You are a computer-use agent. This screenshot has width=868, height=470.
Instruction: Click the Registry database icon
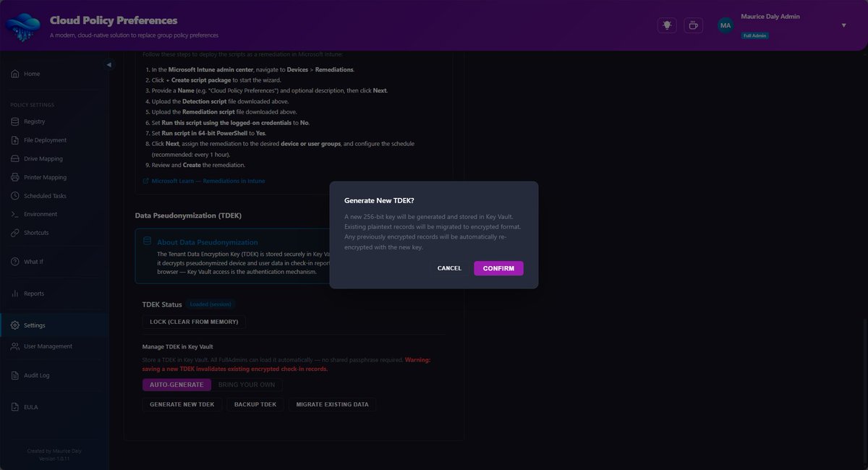pos(15,121)
